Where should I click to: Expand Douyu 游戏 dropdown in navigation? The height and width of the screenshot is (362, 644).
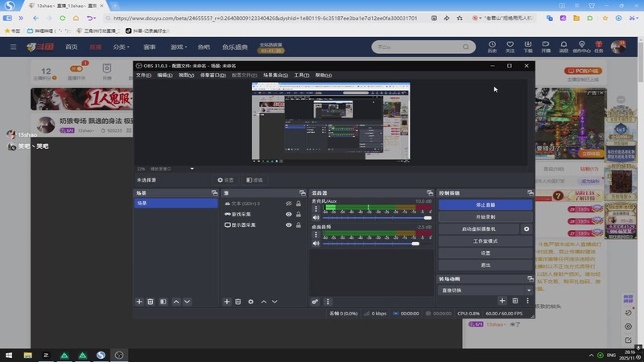tap(179, 47)
